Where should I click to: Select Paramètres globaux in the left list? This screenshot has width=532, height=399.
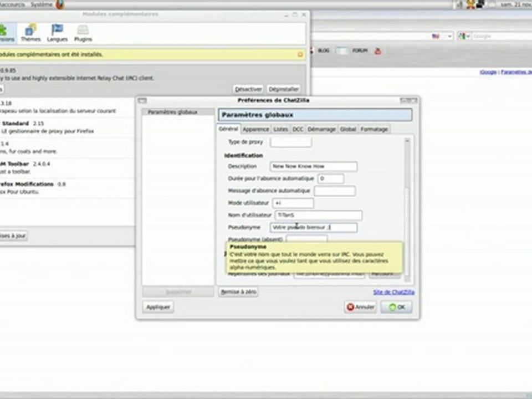tap(178, 112)
